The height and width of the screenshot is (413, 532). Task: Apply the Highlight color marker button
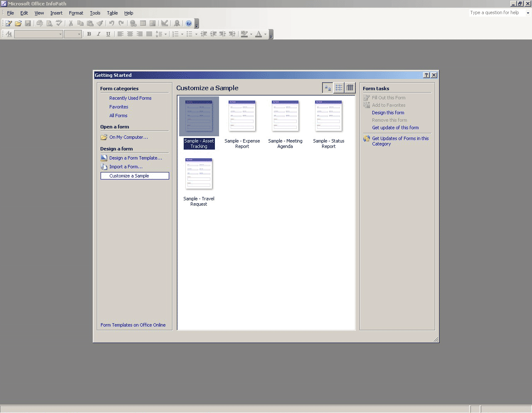[x=244, y=34]
